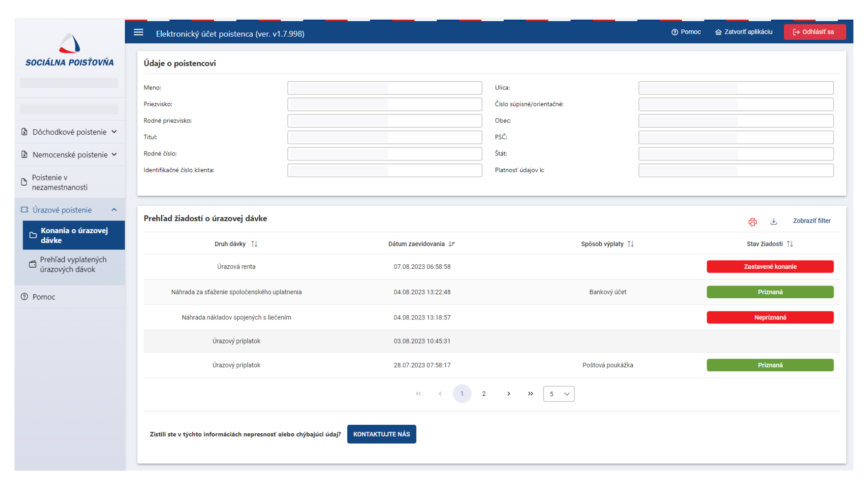Screen dimensions: 868x488
Task: Sort by Druh dávky column arrows
Action: [254, 244]
